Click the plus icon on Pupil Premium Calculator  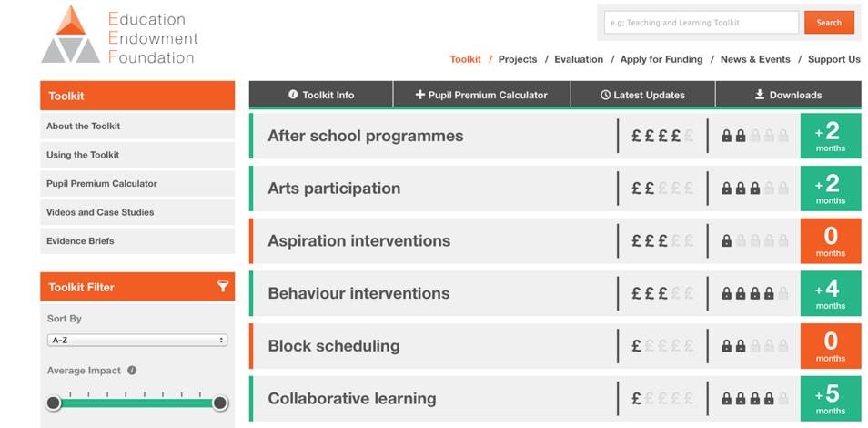tap(420, 95)
